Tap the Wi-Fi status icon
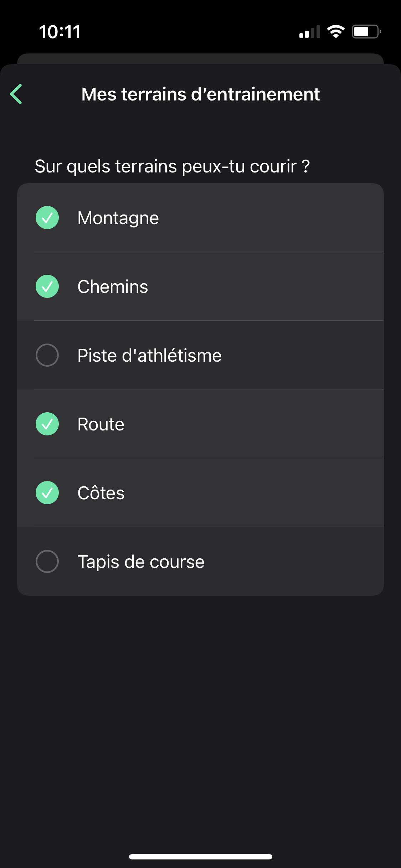The width and height of the screenshot is (401, 868). [x=336, y=32]
